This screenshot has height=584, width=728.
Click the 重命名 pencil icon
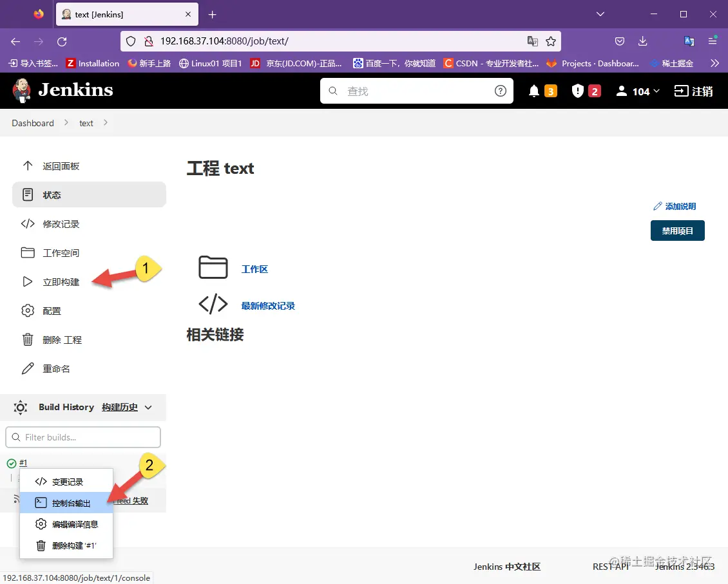(27, 368)
